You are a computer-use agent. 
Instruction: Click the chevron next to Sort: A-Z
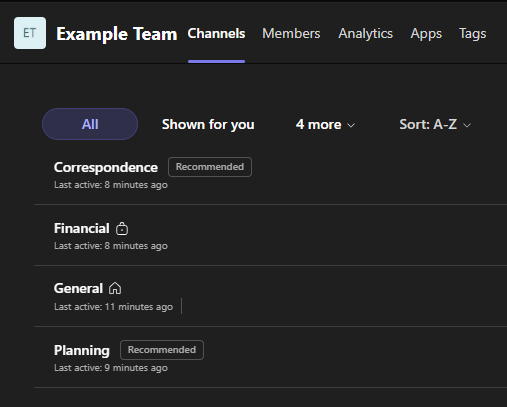[x=467, y=125]
